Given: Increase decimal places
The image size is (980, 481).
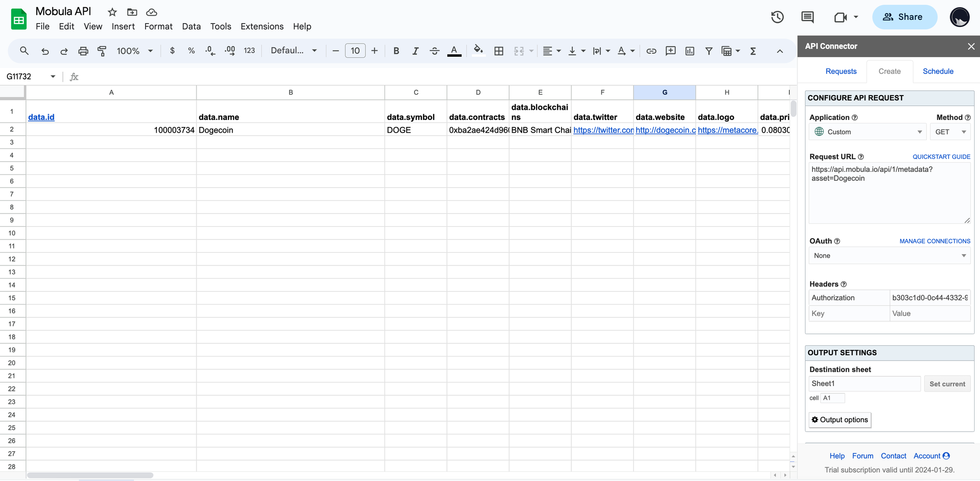Looking at the screenshot, I should (230, 50).
